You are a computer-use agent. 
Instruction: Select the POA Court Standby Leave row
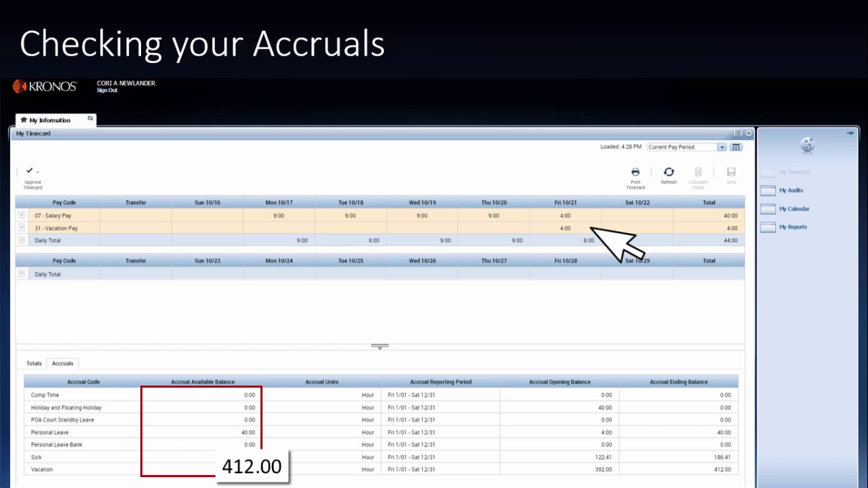tap(381, 420)
